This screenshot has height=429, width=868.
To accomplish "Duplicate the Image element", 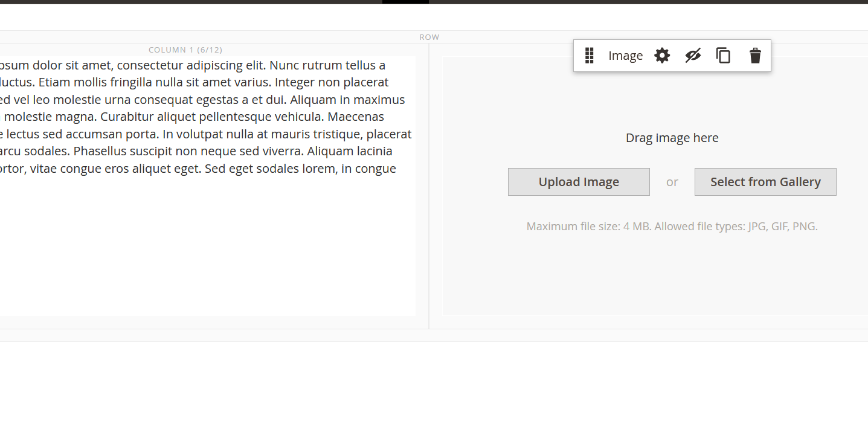I will [723, 56].
